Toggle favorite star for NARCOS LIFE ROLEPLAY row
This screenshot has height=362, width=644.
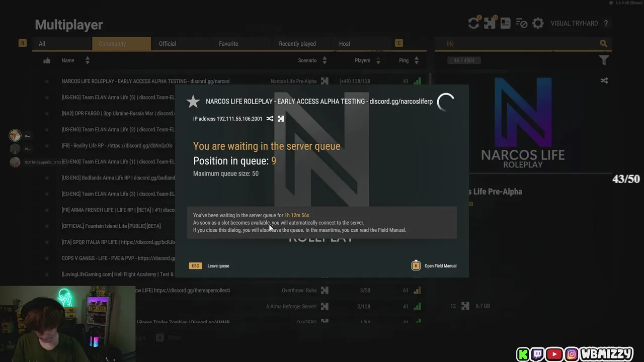47,81
